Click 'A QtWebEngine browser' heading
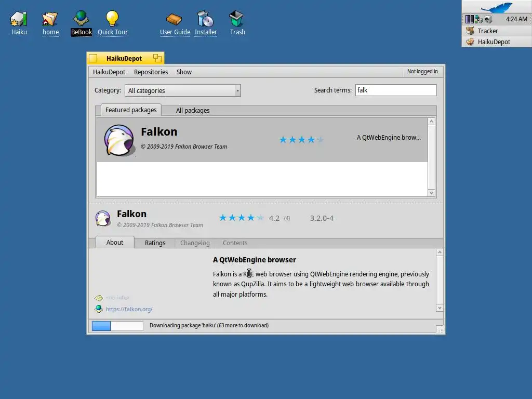This screenshot has width=532, height=399. 255,260
